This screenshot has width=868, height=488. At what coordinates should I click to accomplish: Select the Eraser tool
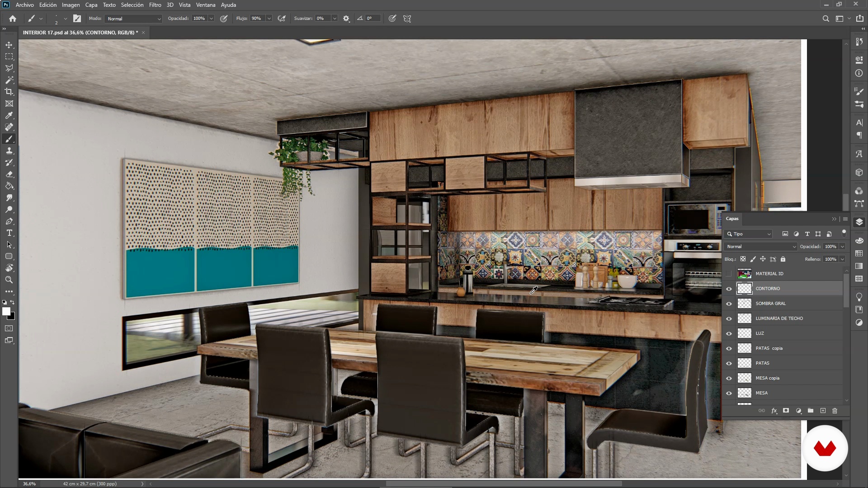coord(9,174)
